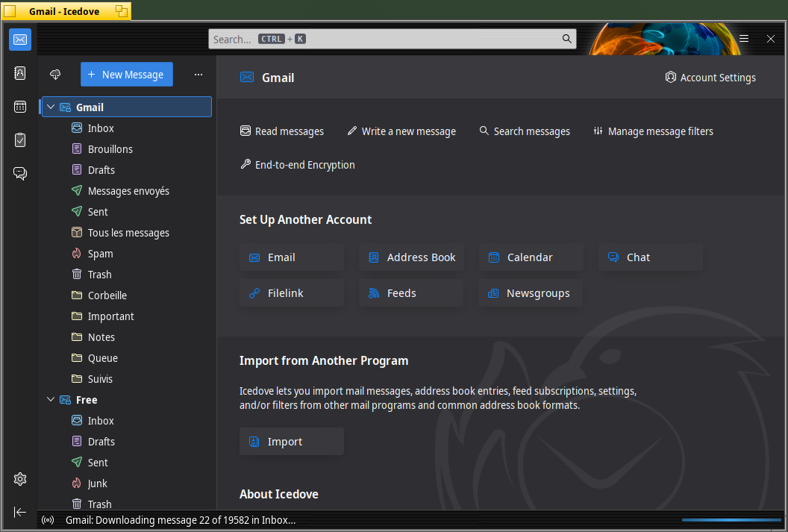Set up Feeds account
Screen dimensions: 788x532
[x=411, y=293]
